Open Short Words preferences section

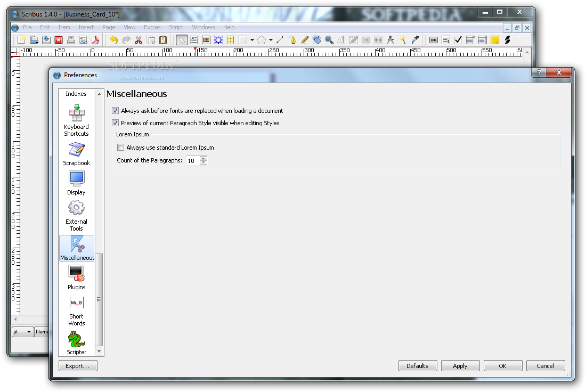point(77,311)
